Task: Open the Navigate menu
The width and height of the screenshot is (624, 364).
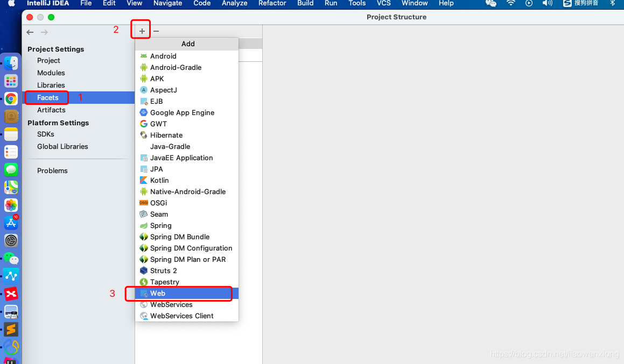Action: tap(168, 3)
